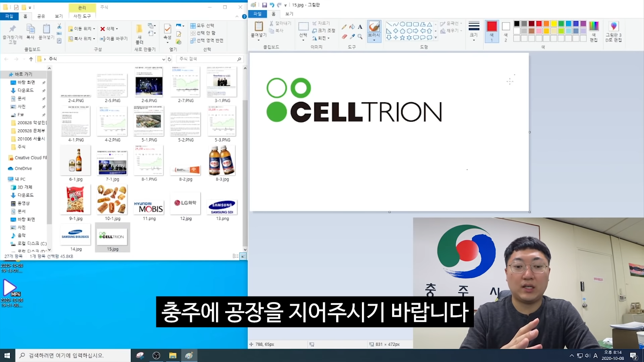Open Edit colors rainbow icon

[594, 26]
